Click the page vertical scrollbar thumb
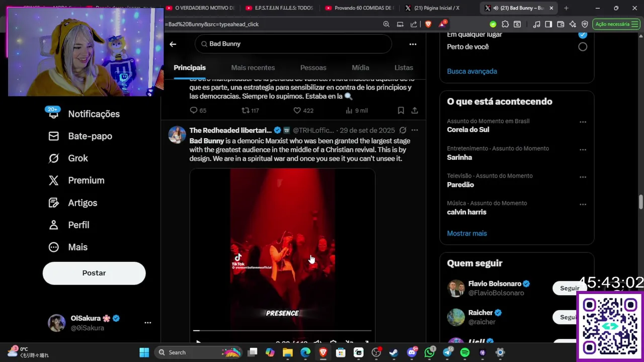Screen dimensions: 644x362 click(x=641, y=203)
